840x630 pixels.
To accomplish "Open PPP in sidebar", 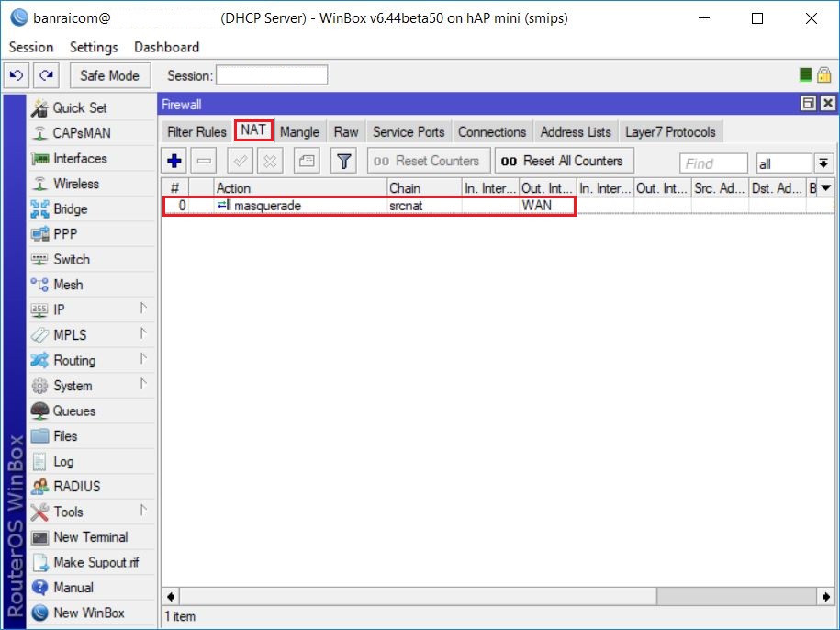I will click(92, 234).
